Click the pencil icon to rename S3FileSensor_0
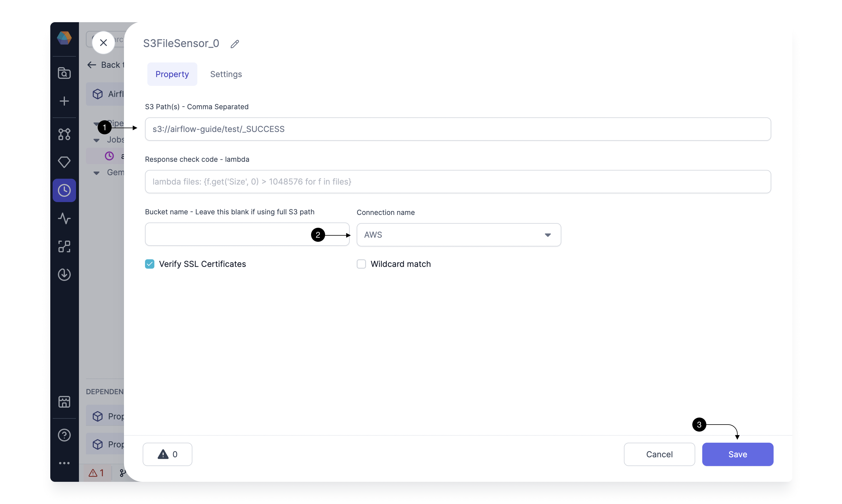Image resolution: width=842 pixels, height=504 pixels. (234, 44)
